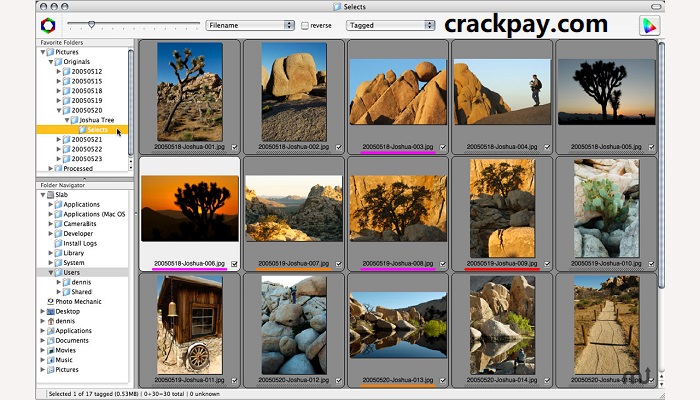Click the Originals folder icon
700x400 pixels.
58,62
